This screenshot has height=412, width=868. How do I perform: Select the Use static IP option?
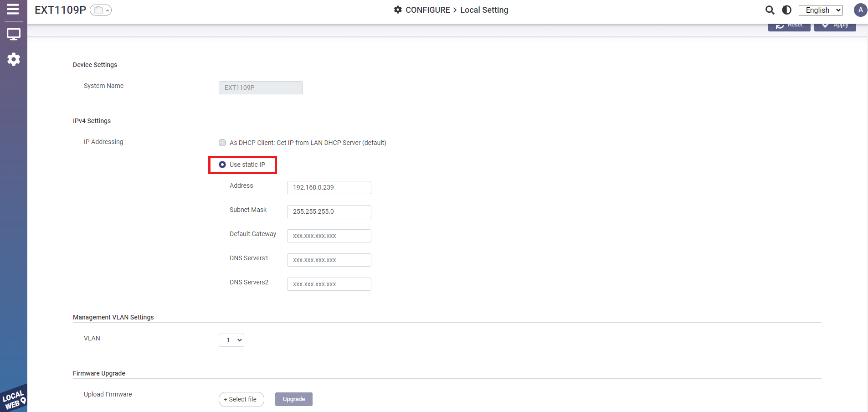pos(222,165)
